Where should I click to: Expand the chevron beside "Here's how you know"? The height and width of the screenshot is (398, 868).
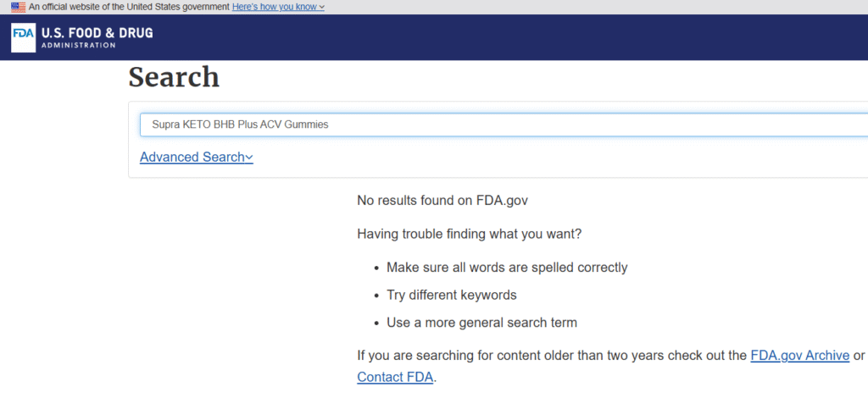coord(322,8)
